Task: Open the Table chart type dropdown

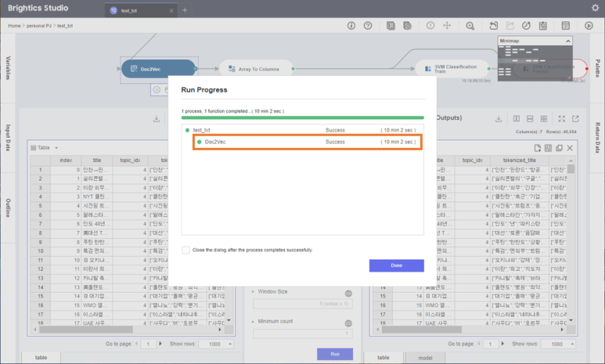Action: tap(45, 148)
